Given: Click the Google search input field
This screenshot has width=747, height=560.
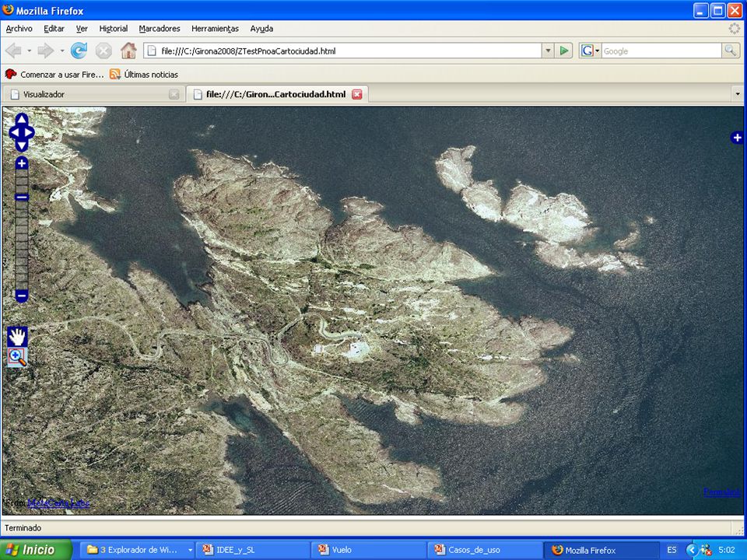Looking at the screenshot, I should click(661, 51).
